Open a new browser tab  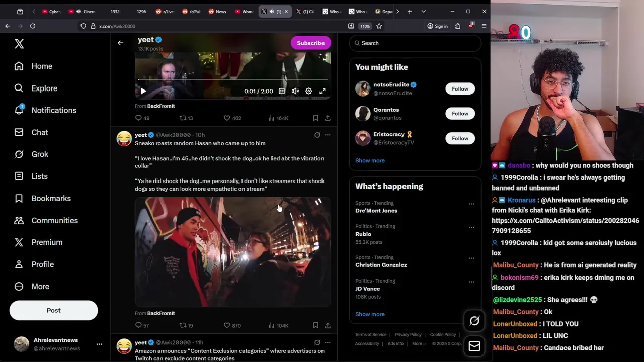click(410, 11)
